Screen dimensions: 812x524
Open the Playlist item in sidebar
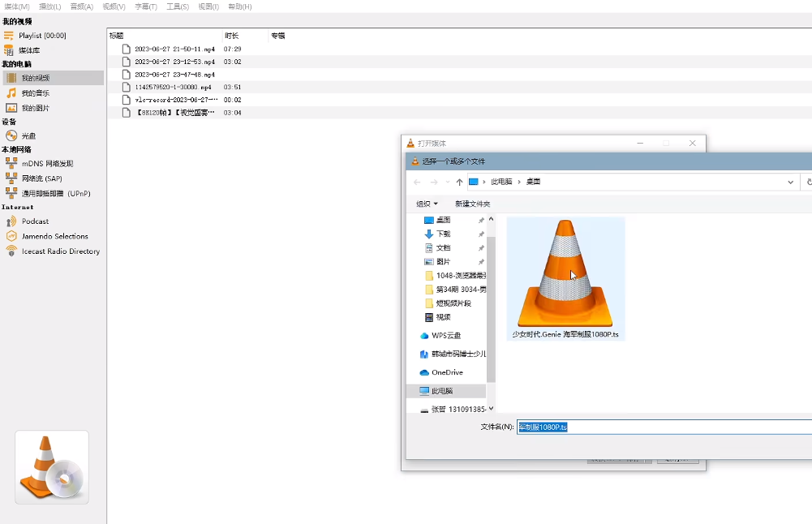42,36
